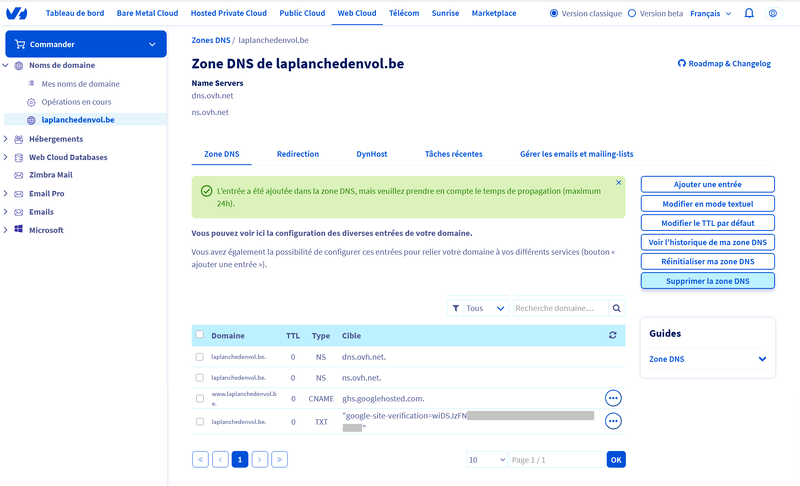The width and height of the screenshot is (800, 486).
Task: Collapse the Noms de domaine tree
Action: [x=6, y=65]
